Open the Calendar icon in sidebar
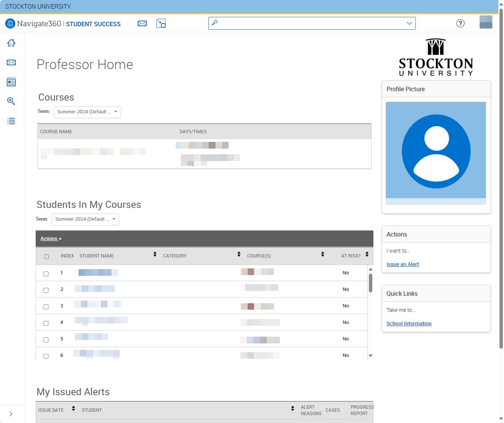Viewport: 504px width, 423px height. 11,82
